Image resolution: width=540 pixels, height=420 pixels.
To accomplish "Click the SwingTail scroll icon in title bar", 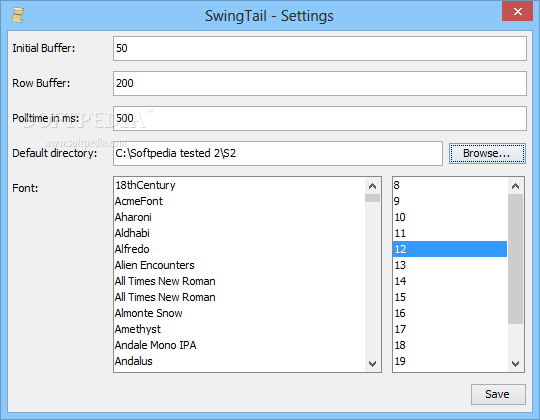I will tap(18, 15).
